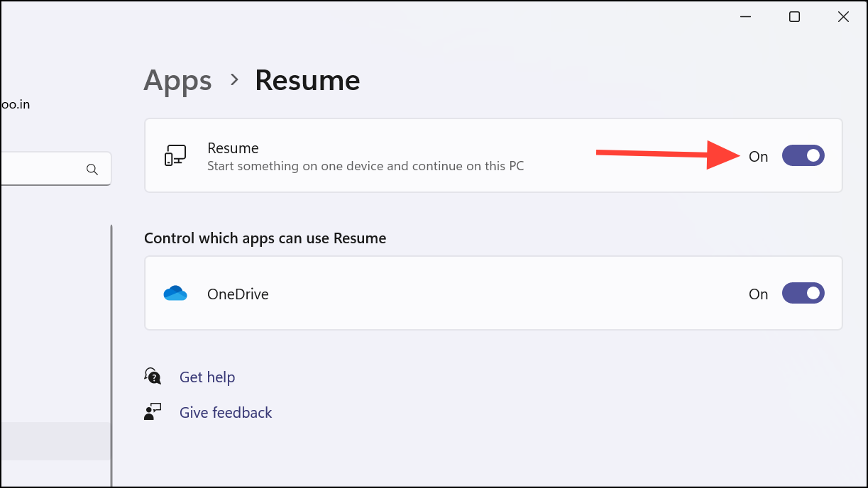Click the account text ending in oo.in

[x=16, y=104]
